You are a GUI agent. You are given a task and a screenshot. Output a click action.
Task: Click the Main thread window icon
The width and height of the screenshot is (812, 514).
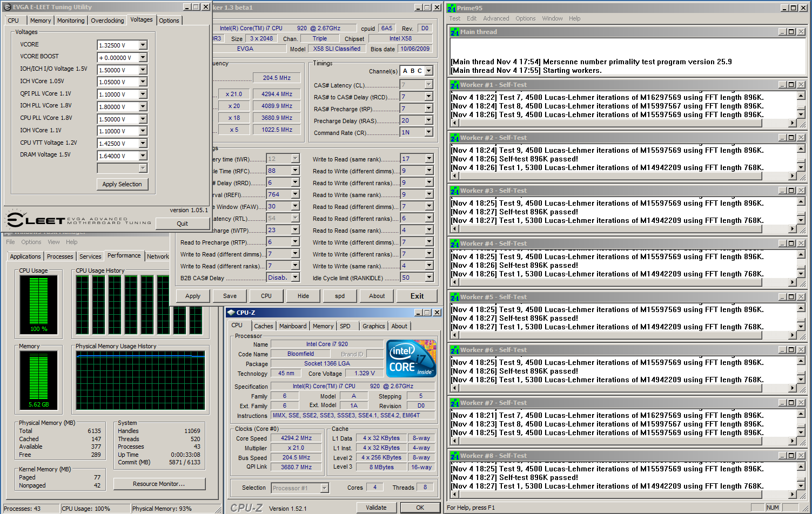[454, 32]
